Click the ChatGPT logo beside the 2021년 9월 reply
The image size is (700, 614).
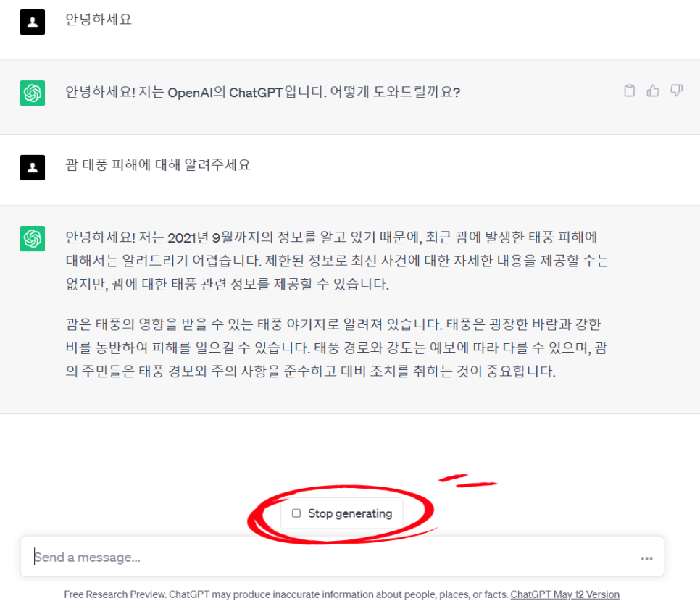click(x=33, y=239)
